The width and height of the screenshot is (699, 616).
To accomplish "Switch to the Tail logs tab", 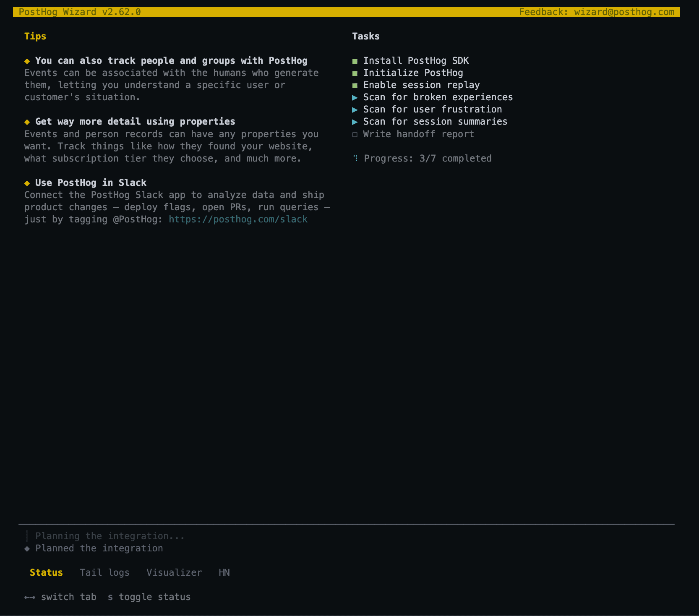I will tap(104, 572).
